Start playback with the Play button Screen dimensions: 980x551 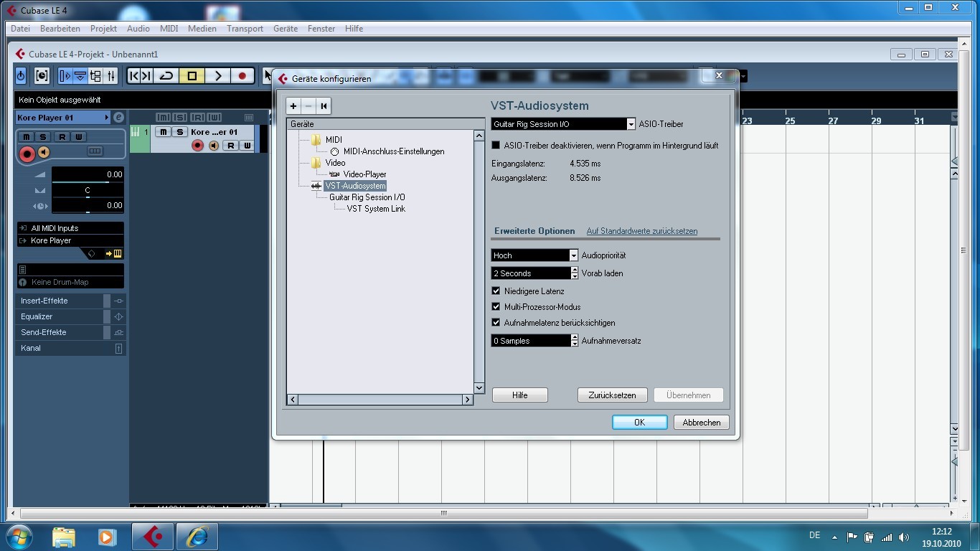[x=217, y=75]
